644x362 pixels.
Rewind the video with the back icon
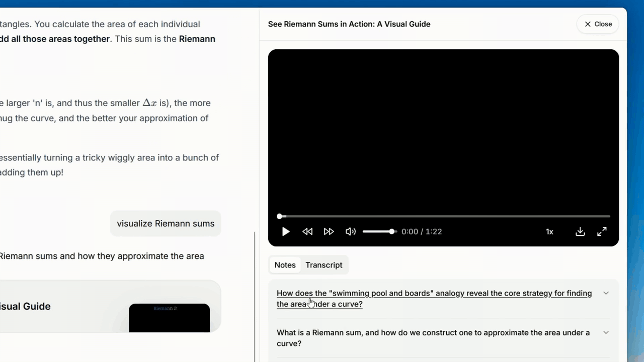point(307,232)
